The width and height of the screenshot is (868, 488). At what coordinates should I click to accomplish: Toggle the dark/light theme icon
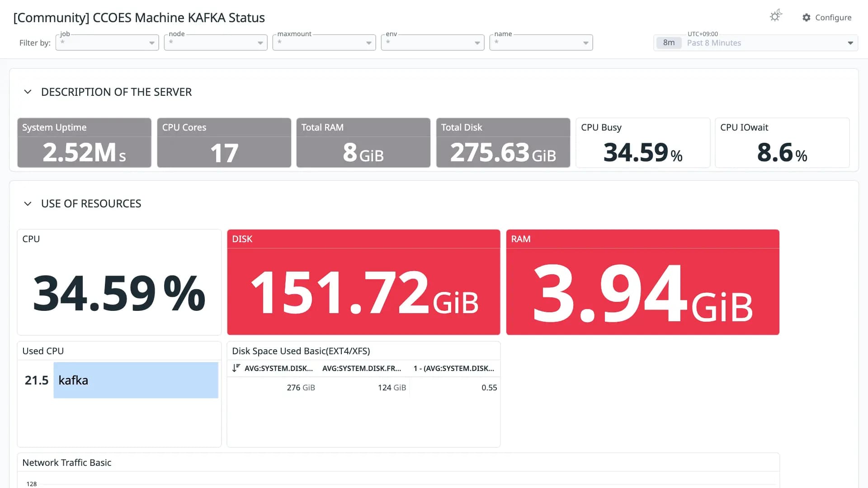(x=776, y=16)
